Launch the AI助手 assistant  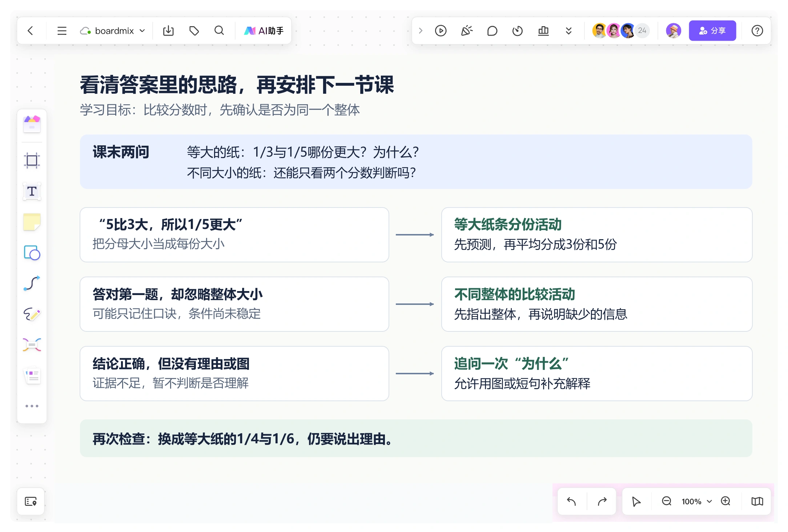click(x=264, y=31)
